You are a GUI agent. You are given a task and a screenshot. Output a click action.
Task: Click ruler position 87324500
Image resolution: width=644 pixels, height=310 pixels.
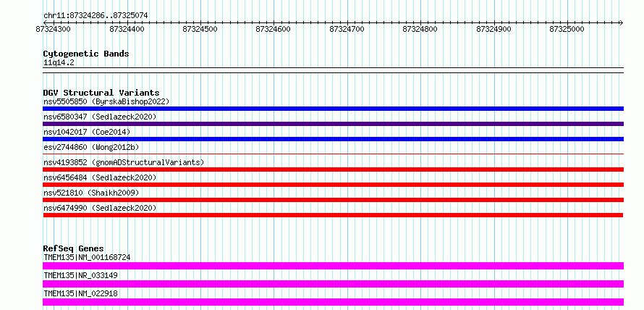200,29
